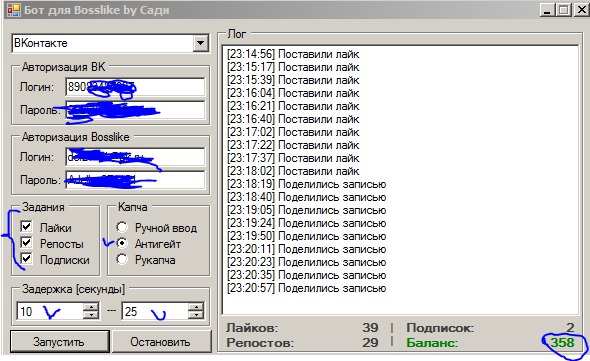The width and height of the screenshot is (590, 361).
Task: Select log entry at 23:16:04
Action: click(x=293, y=93)
